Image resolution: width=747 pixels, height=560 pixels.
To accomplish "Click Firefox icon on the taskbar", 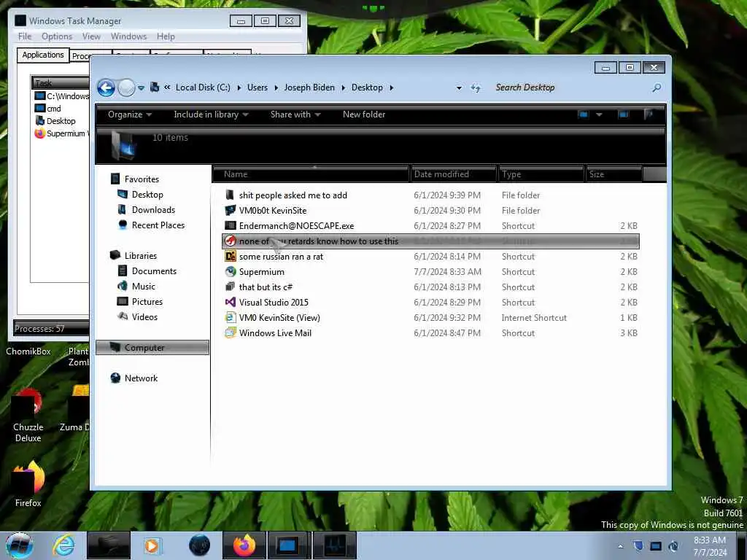I will coord(244,545).
